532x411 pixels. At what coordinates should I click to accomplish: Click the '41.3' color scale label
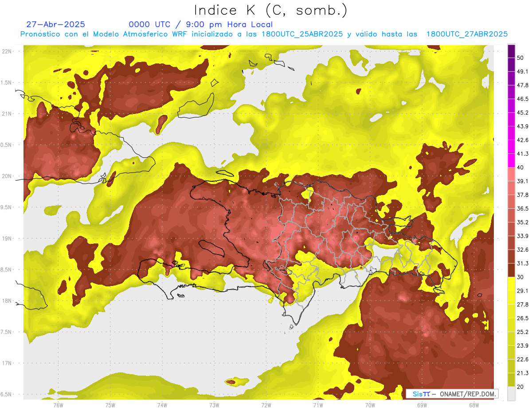523,154
